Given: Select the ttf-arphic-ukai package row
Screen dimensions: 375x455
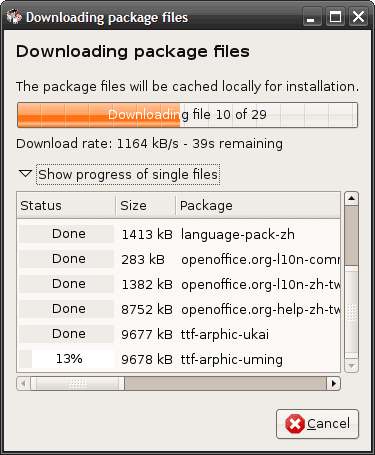Looking at the screenshot, I should 179,334.
